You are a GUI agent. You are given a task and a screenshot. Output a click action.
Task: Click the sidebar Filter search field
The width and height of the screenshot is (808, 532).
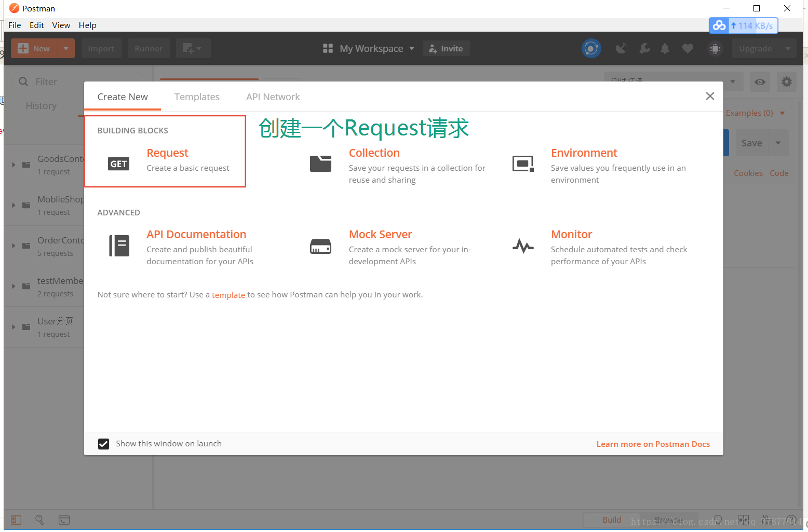tap(78, 81)
